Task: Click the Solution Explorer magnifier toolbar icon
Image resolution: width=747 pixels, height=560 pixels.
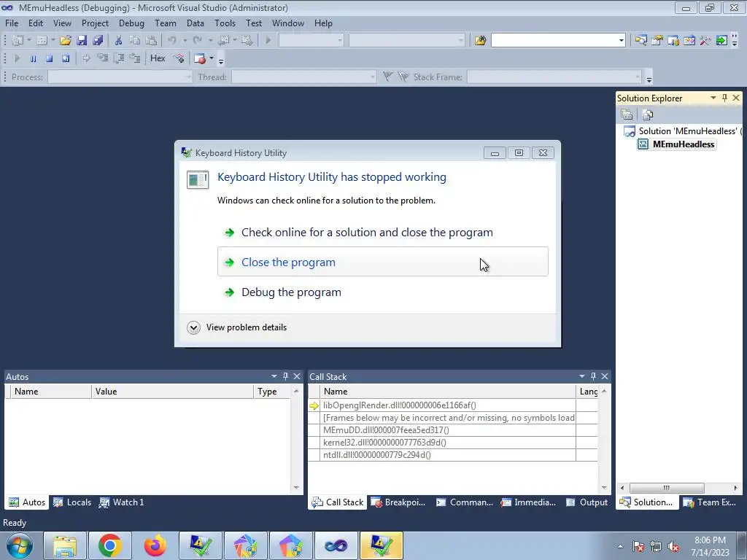Action: [640, 41]
